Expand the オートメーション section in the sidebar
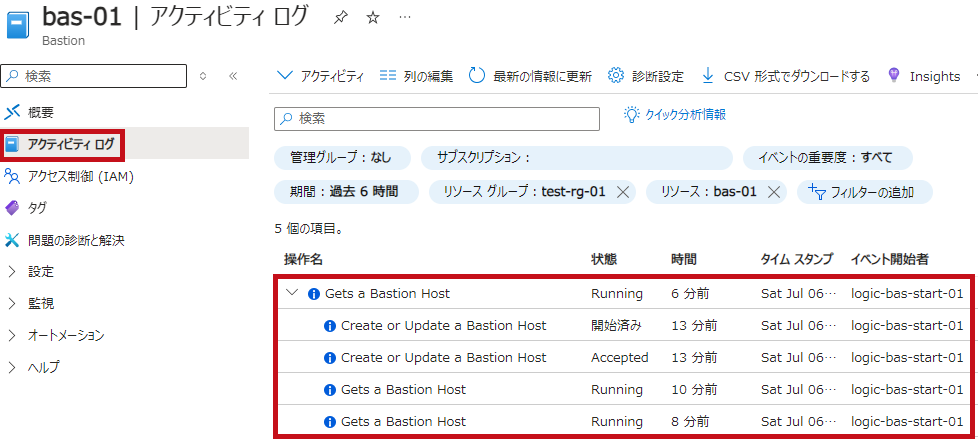 tap(12, 335)
